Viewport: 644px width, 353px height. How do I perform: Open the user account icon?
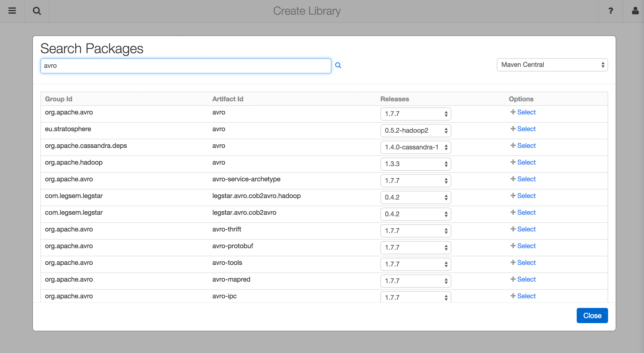635,11
